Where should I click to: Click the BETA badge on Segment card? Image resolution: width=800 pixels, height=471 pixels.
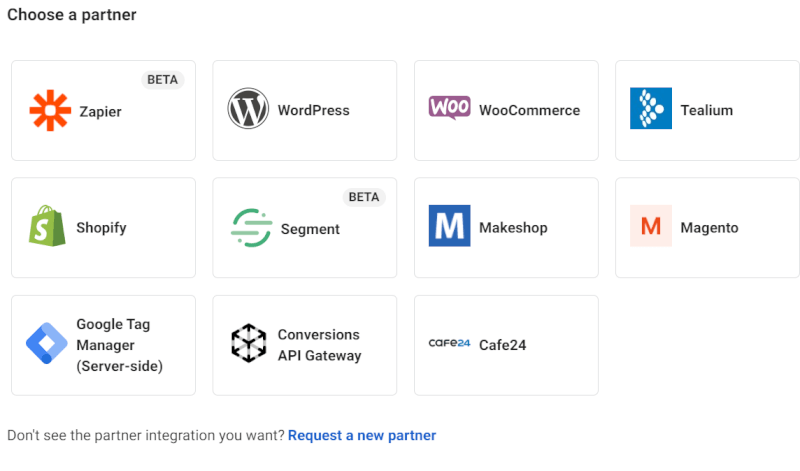pyautogui.click(x=364, y=197)
